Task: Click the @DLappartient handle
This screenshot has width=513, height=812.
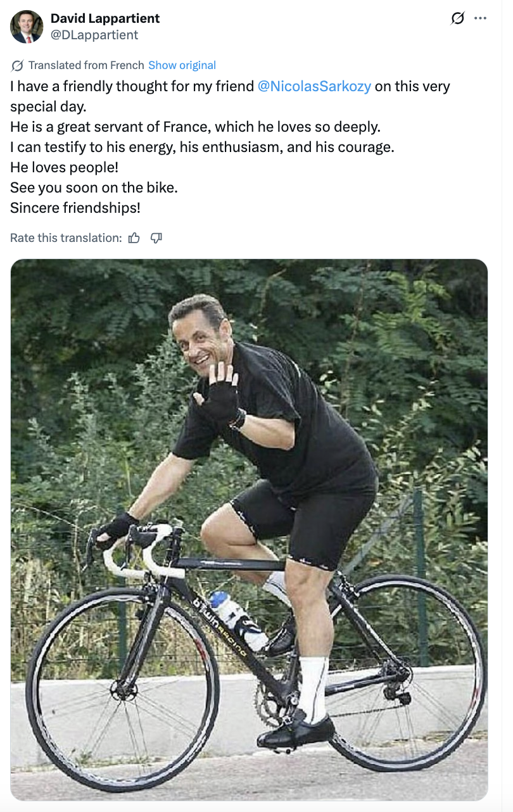Action: [x=94, y=35]
